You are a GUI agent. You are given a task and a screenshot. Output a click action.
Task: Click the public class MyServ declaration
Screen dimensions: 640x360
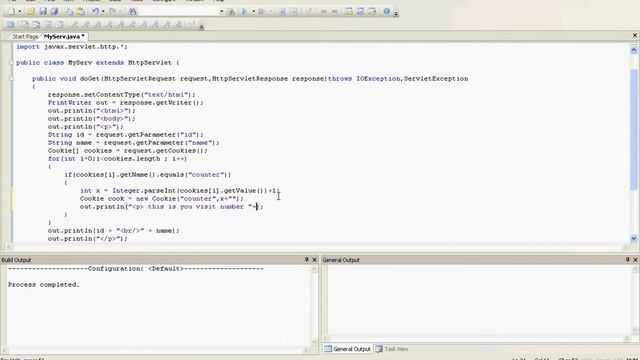98,62
